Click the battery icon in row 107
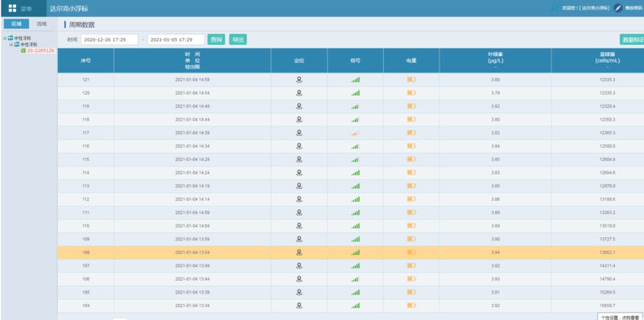The height and width of the screenshot is (320, 644). tap(411, 265)
